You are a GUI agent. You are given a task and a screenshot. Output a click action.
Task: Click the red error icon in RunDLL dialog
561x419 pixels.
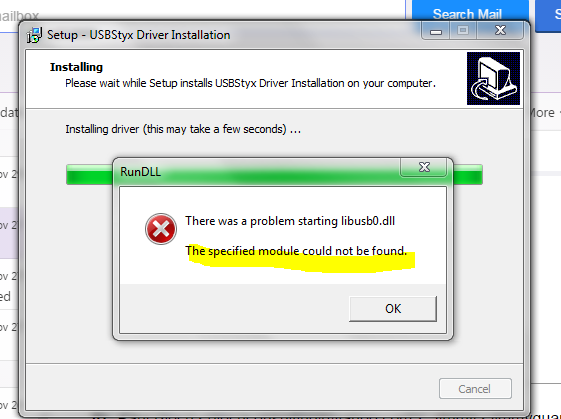tap(161, 229)
